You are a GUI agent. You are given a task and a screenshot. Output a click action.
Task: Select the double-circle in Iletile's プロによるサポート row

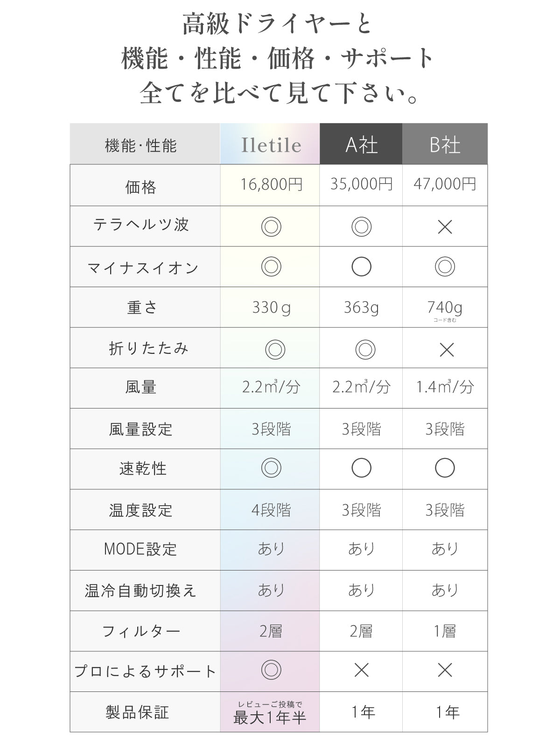271,670
